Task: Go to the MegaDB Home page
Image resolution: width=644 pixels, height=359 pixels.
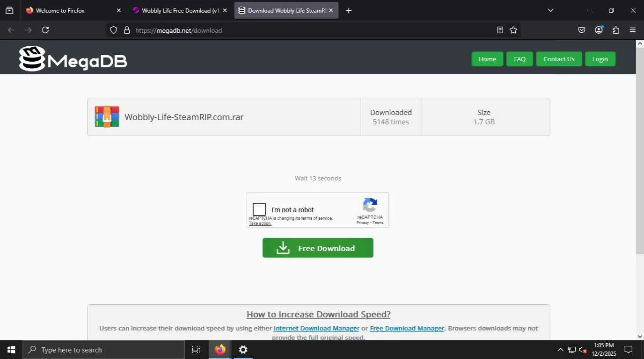Action: (487, 59)
